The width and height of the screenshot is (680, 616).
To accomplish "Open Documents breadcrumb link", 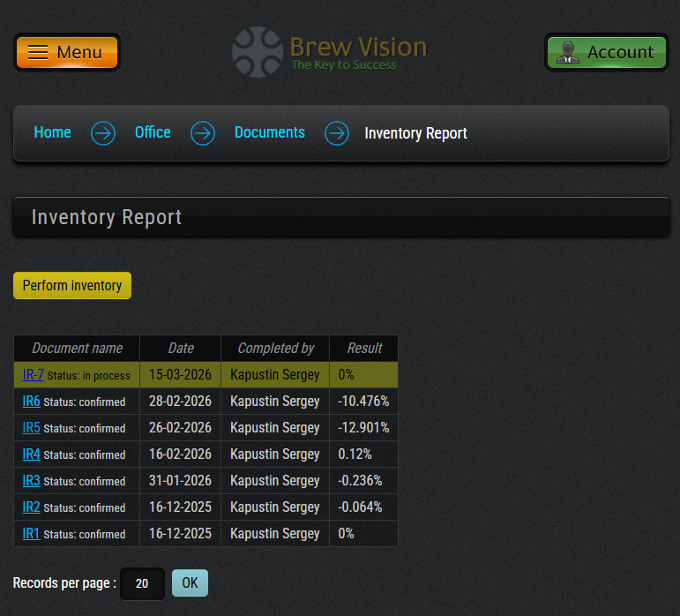I will click(269, 132).
